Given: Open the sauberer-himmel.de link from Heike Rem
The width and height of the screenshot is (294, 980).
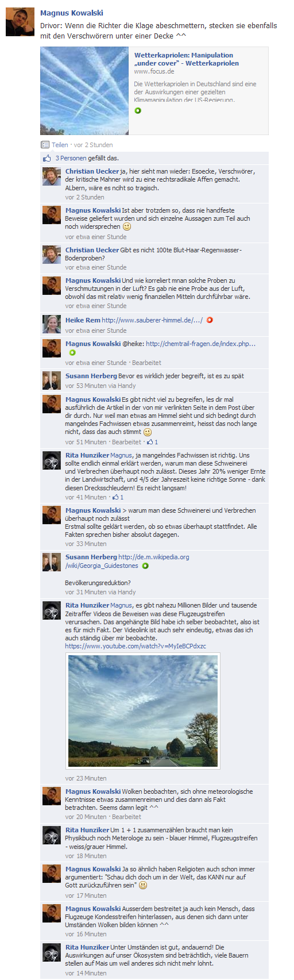Looking at the screenshot, I should point(152,320).
